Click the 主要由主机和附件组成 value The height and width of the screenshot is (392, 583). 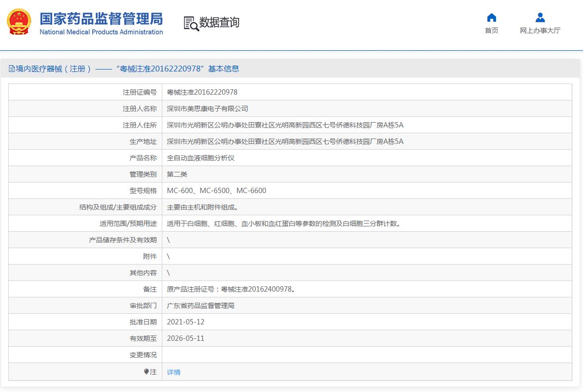[x=202, y=207]
